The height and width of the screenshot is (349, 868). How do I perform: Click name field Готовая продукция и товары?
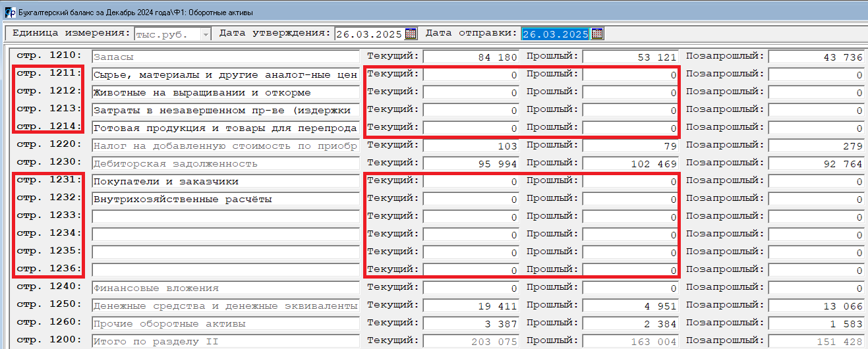[x=225, y=128]
